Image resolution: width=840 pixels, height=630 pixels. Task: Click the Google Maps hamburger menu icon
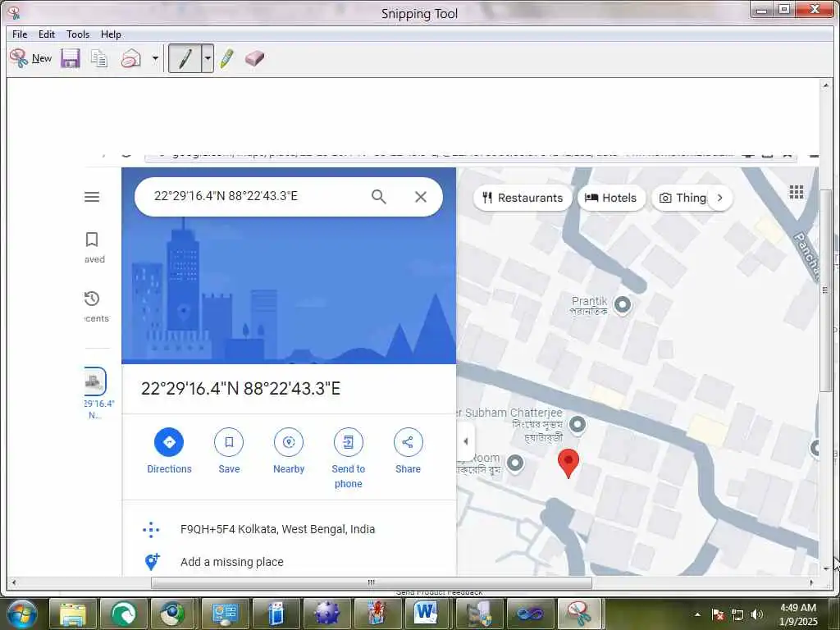point(92,197)
